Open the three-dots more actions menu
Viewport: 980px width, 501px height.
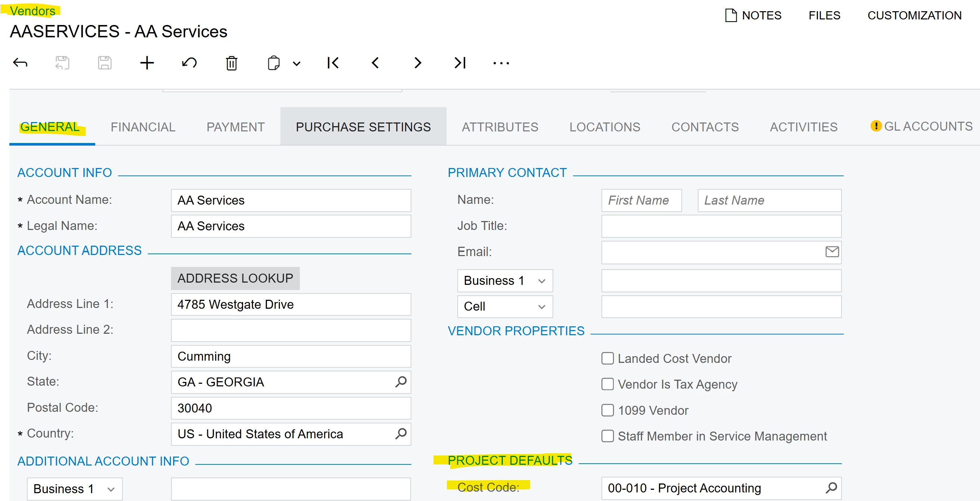[501, 63]
